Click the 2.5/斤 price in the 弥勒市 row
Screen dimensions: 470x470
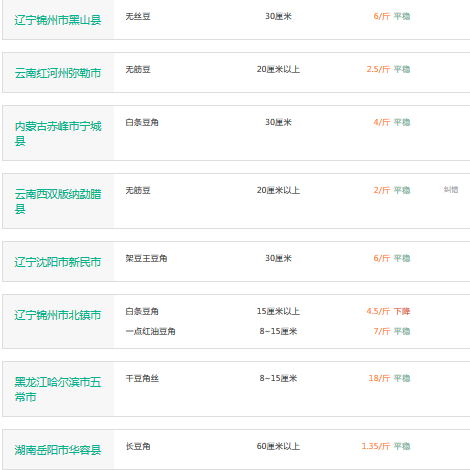(x=378, y=69)
